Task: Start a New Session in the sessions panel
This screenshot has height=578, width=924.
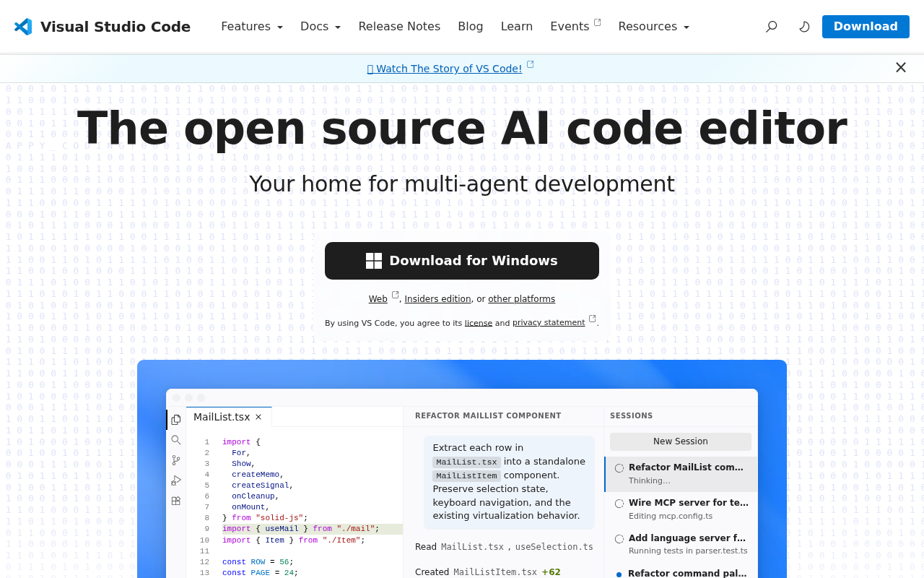Action: coord(681,441)
